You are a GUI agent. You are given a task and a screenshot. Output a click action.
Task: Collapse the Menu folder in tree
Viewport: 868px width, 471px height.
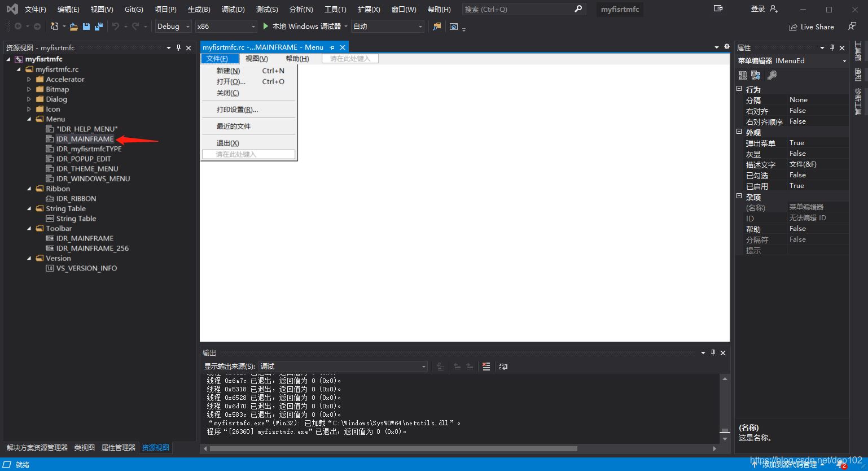pyautogui.click(x=29, y=119)
